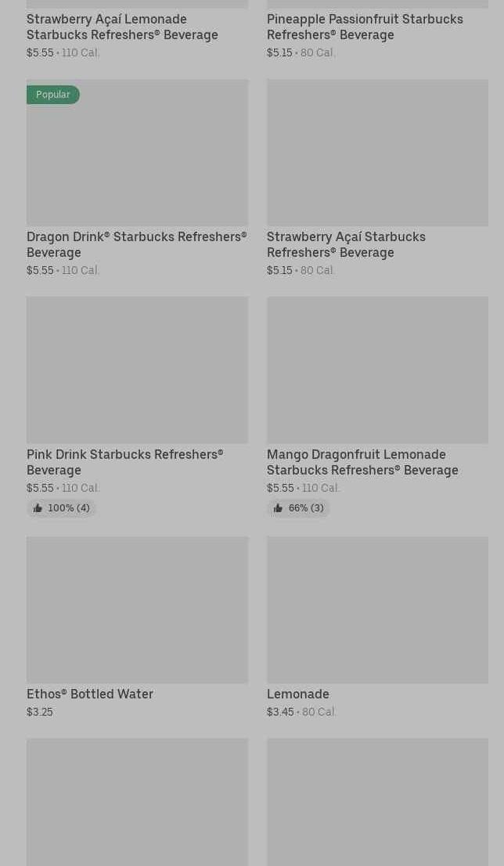
Task: Select the Lemonade item title
Action: [298, 695]
